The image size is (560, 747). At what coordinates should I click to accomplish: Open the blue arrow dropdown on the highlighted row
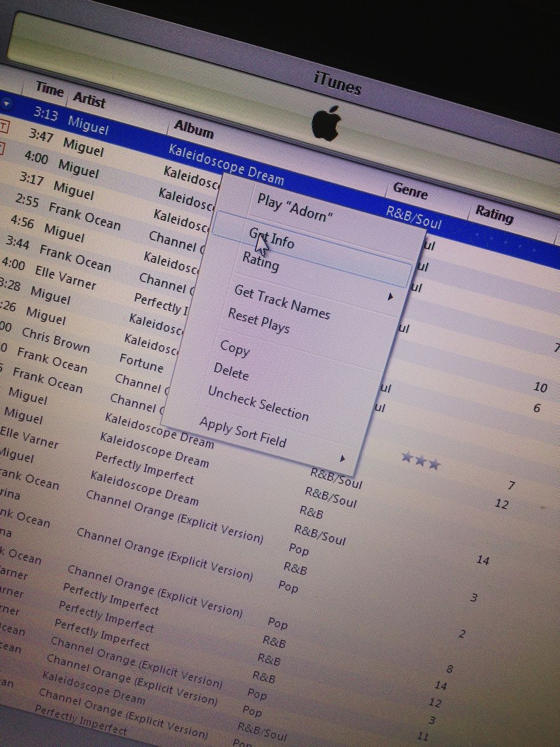coord(6,104)
